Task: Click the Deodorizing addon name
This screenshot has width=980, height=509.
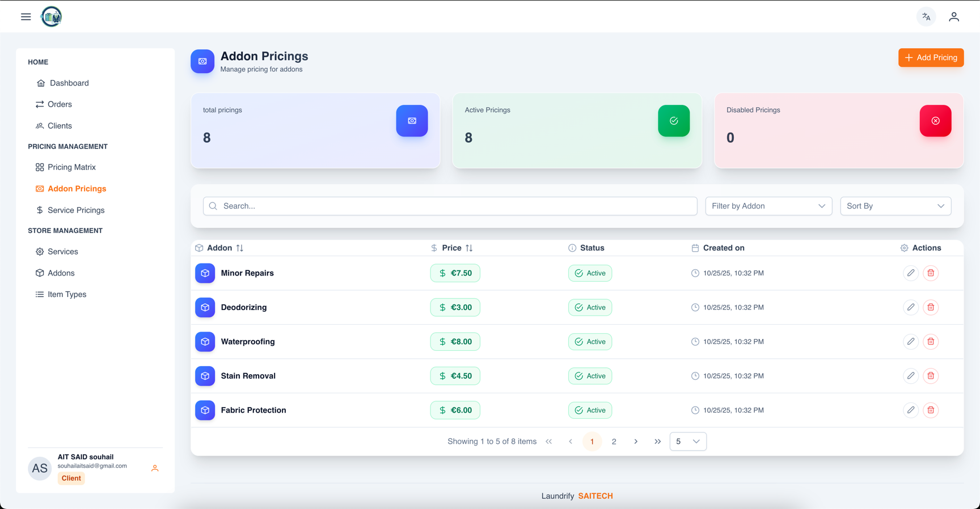Action: [244, 307]
